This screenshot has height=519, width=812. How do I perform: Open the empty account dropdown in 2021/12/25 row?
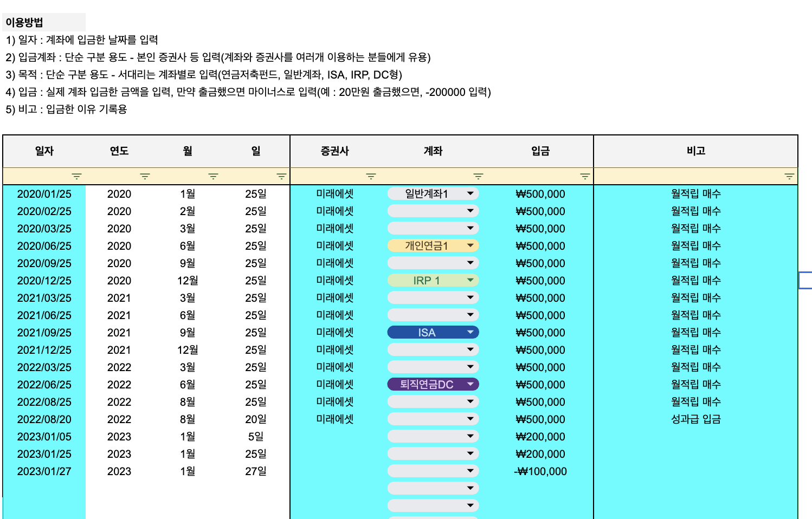pyautogui.click(x=433, y=349)
